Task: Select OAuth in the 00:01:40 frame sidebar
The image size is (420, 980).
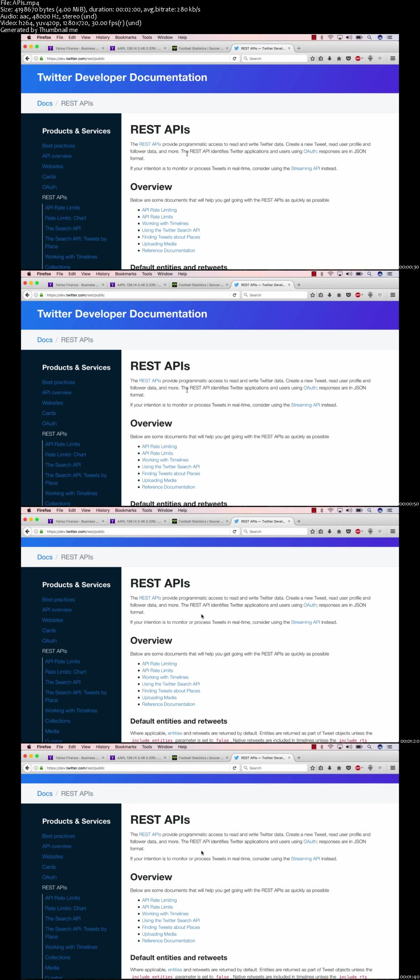Action: (x=49, y=877)
